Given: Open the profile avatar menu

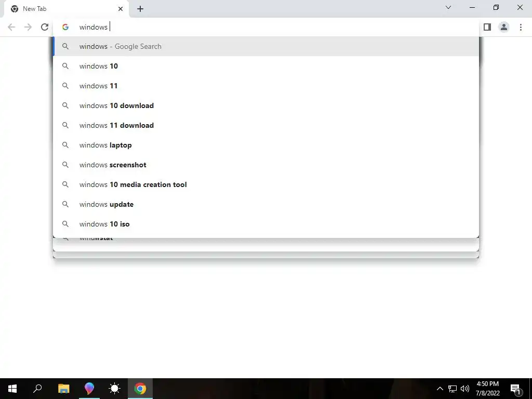Looking at the screenshot, I should 504,27.
